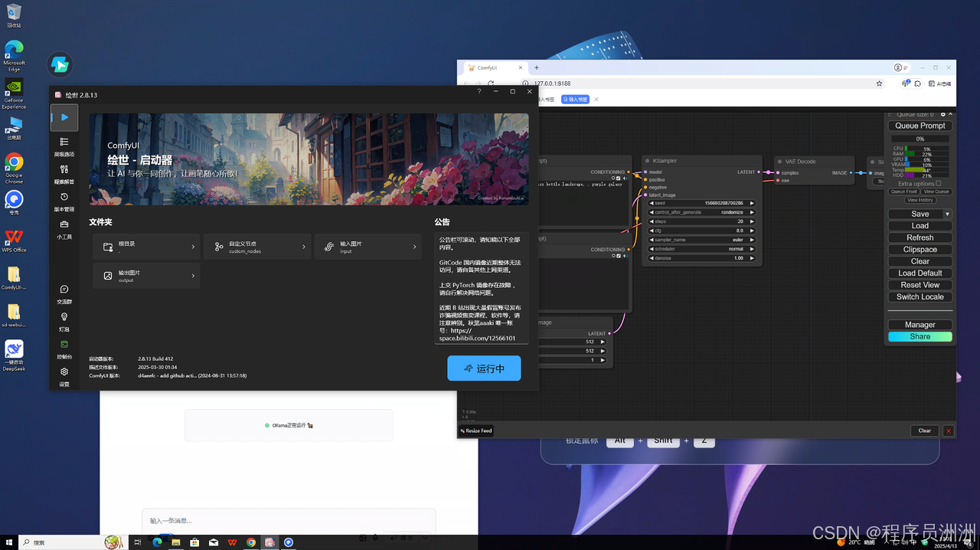Click the Share button in ComfyUI

coord(920,336)
